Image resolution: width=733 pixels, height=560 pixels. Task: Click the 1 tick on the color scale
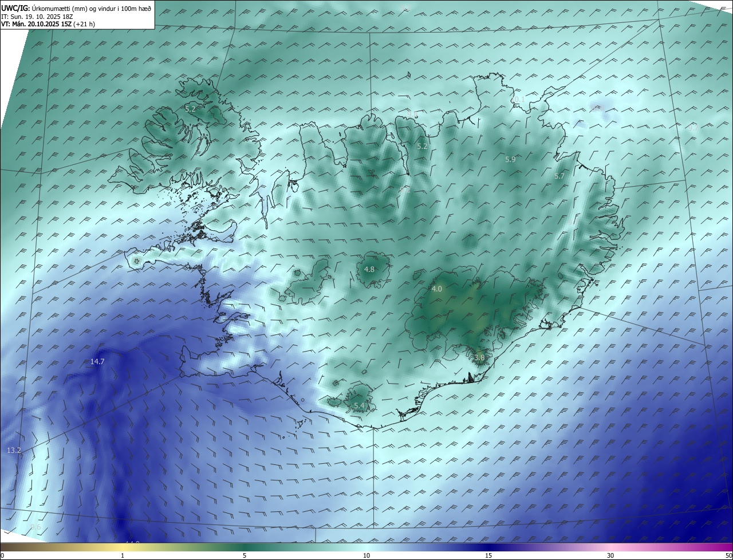(x=123, y=555)
